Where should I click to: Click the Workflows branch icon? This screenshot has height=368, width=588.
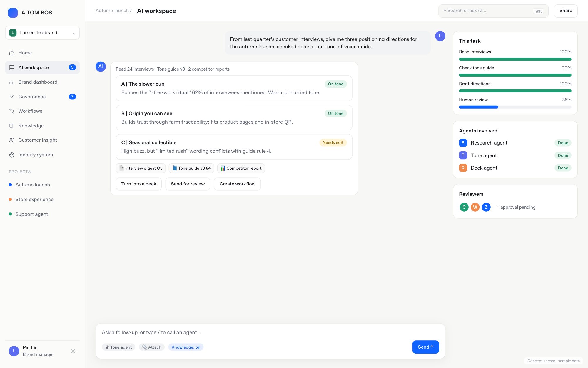12,111
